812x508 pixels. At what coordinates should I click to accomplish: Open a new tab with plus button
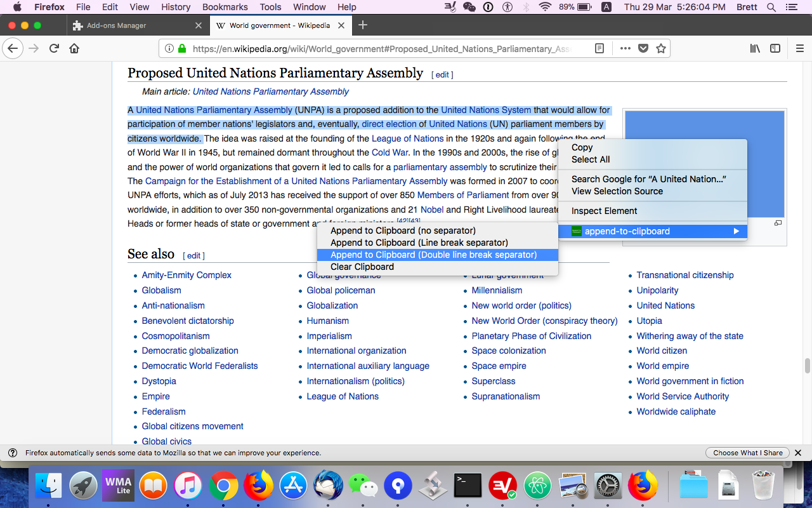point(363,25)
